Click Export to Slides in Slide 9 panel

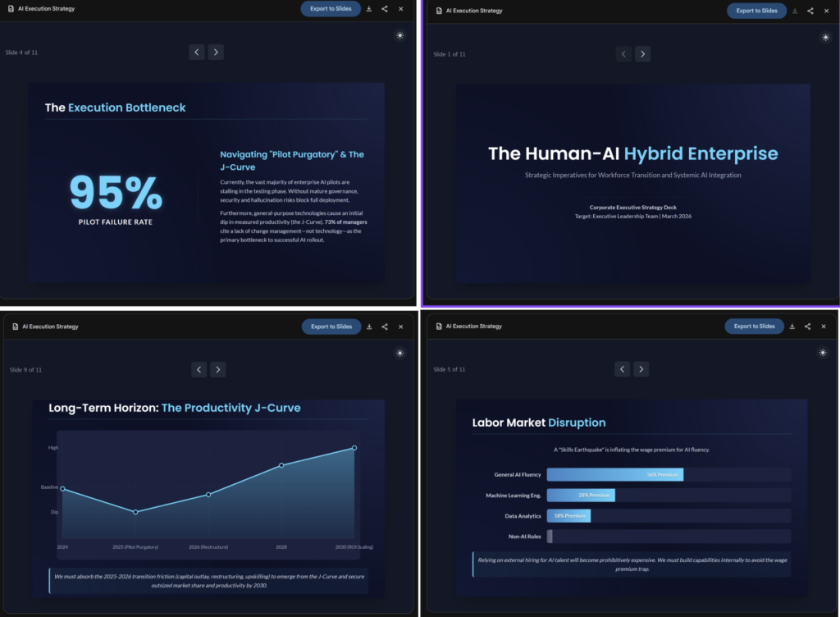coord(331,327)
